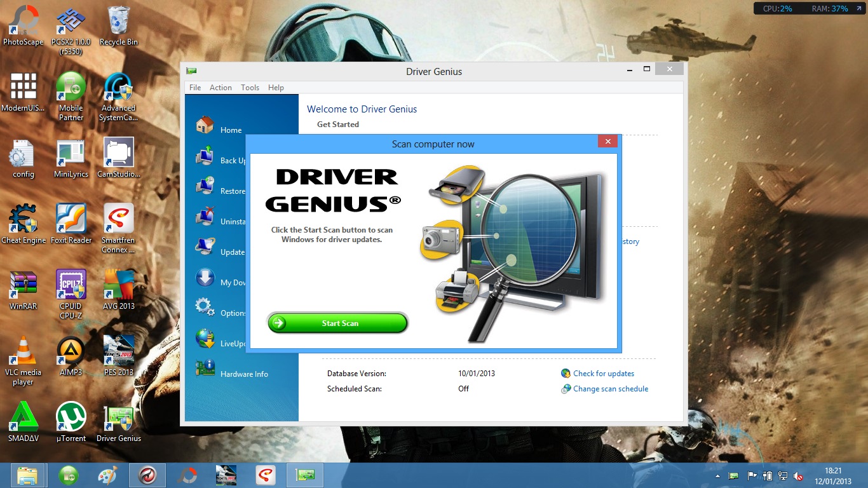Open the taskbar clock showing 18:21

[x=833, y=476]
